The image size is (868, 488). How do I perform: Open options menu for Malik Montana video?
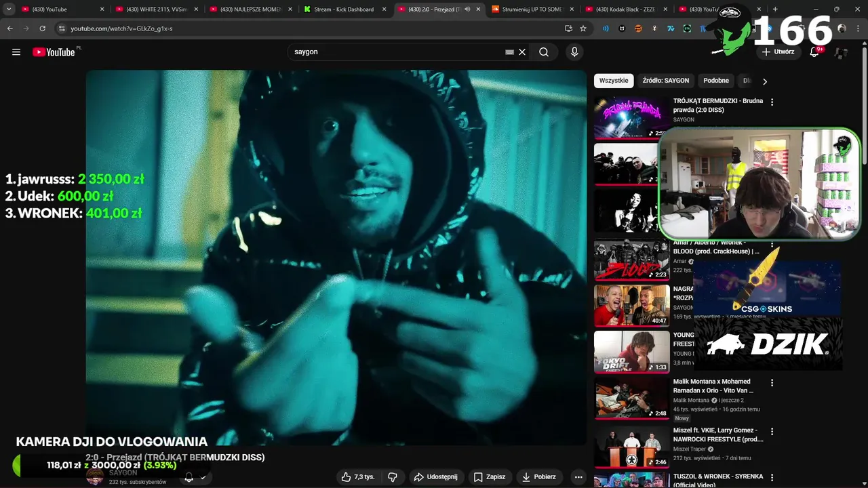772,383
